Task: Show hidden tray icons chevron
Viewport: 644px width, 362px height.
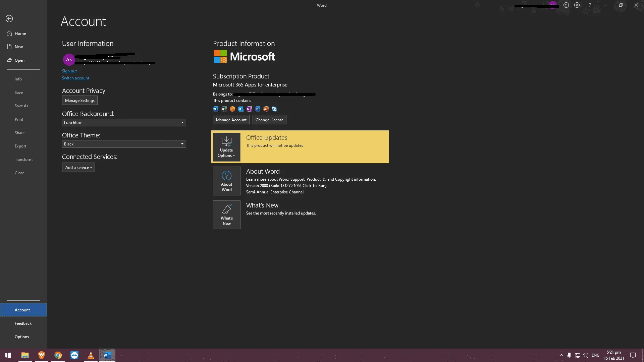Action: pos(561,355)
